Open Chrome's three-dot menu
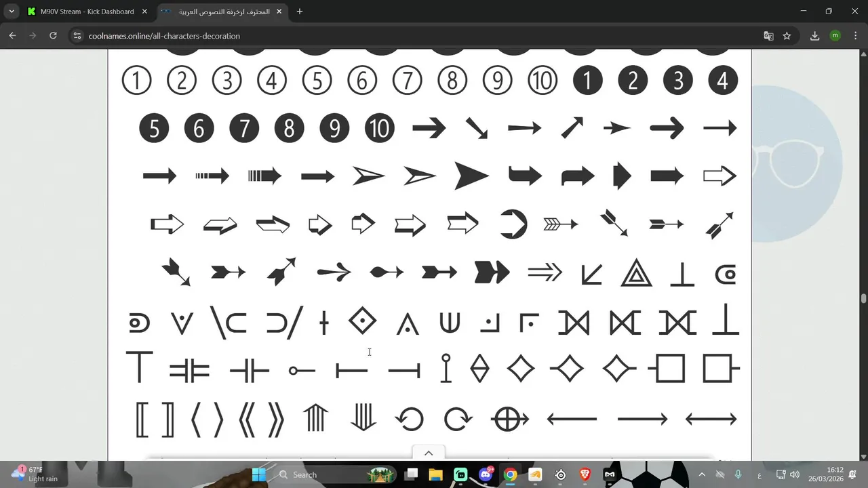Image resolution: width=868 pixels, height=488 pixels. tap(855, 36)
